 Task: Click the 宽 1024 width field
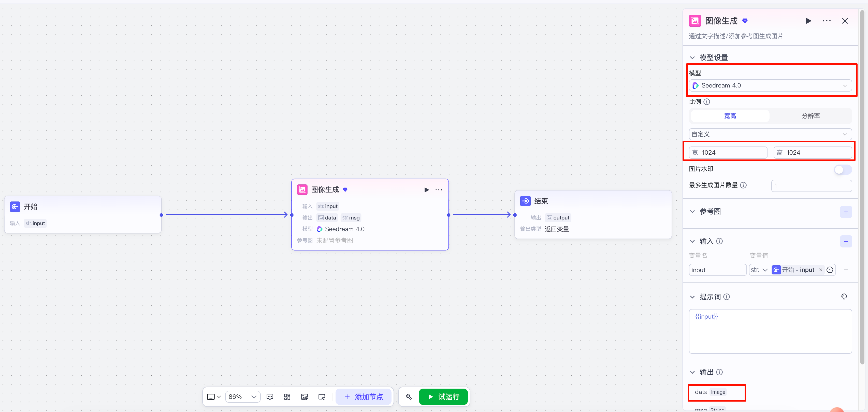(728, 153)
